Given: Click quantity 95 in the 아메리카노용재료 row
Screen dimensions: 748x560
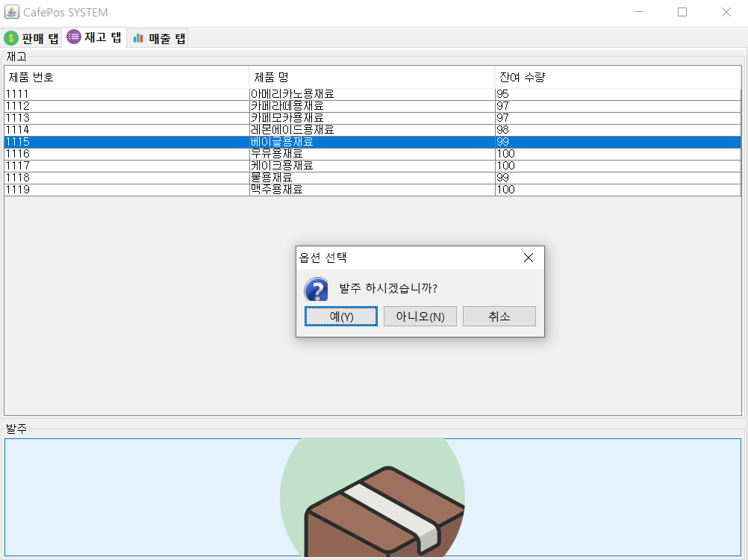Looking at the screenshot, I should (618, 94).
